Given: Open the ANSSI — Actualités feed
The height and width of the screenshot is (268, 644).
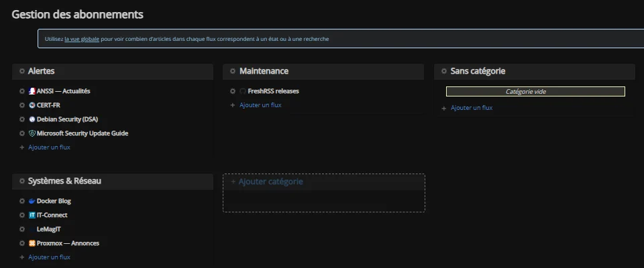Looking at the screenshot, I should pyautogui.click(x=63, y=91).
